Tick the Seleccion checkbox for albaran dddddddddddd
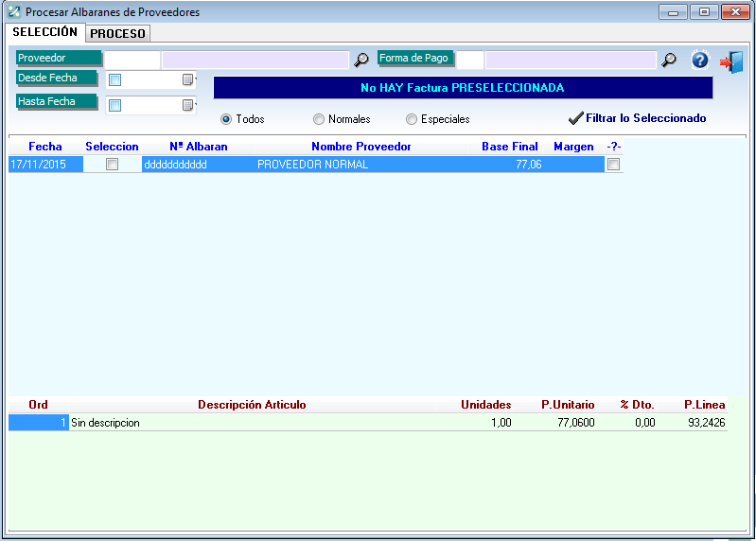Viewport: 756px width, 541px height. [112, 165]
